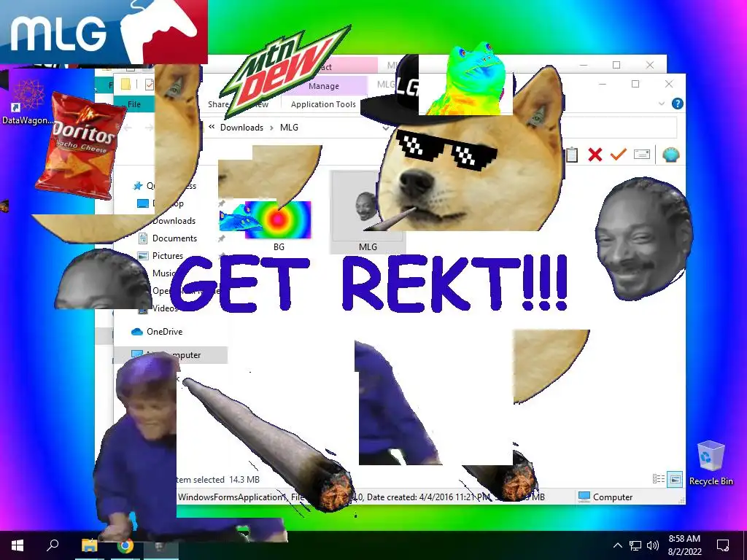Select the BG file thumbnail
747x560 pixels.
279,219
